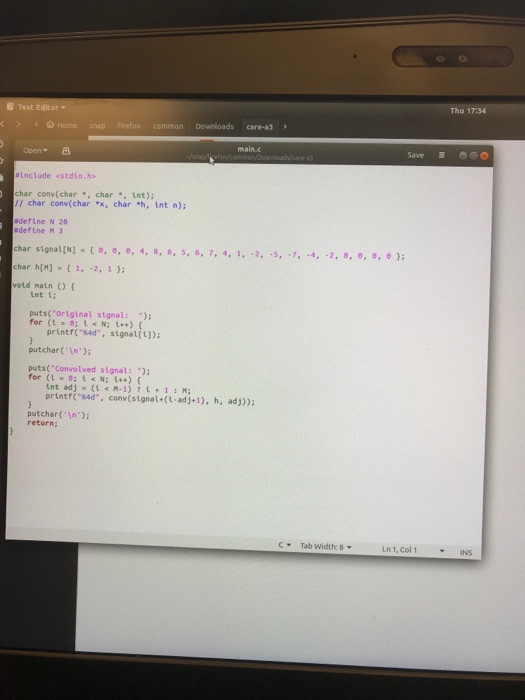Screen dimensions: 525x700
Task: Open the gedit hamburger menu
Action: point(442,155)
